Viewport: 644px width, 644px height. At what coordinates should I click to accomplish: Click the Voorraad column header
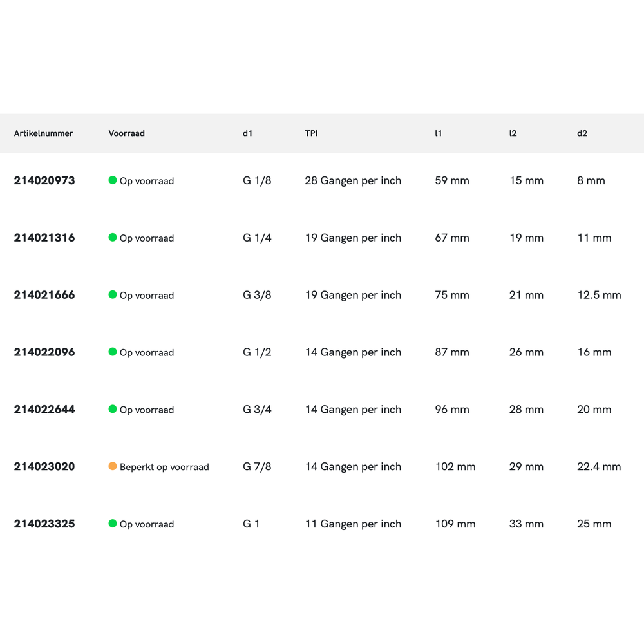[126, 133]
